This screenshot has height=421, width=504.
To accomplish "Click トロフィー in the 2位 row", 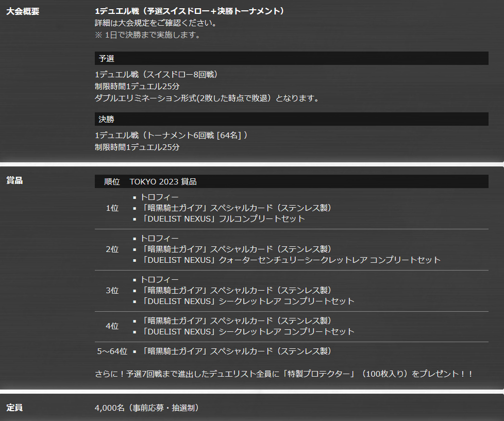I will click(x=159, y=239).
